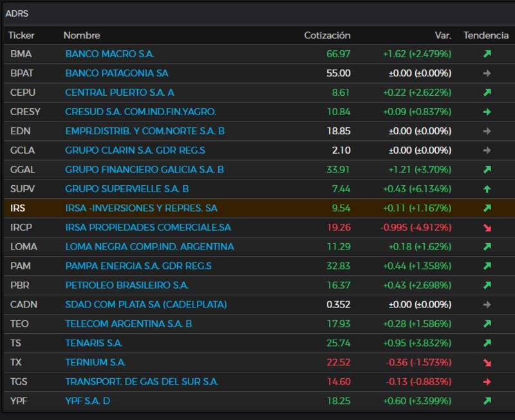This screenshot has height=420, width=515.
Task: Click the red down-trend arrow for IRCP
Action: (x=487, y=228)
